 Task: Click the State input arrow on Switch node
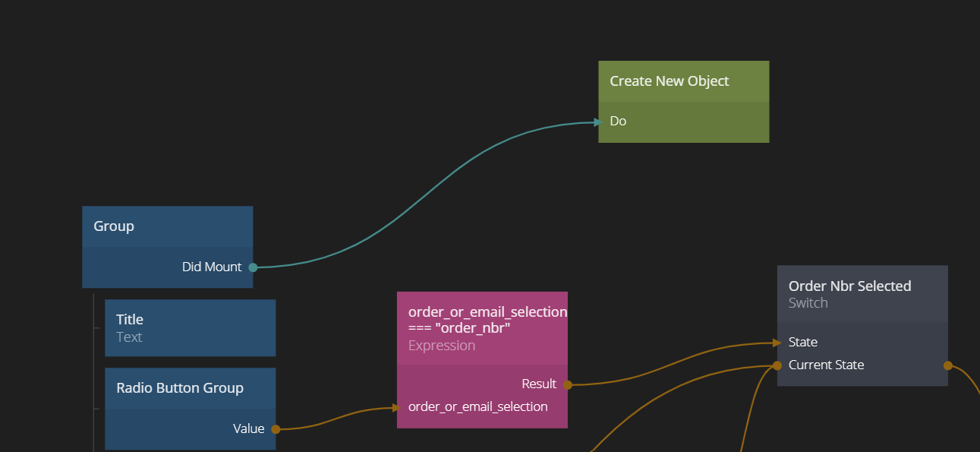[x=777, y=343]
